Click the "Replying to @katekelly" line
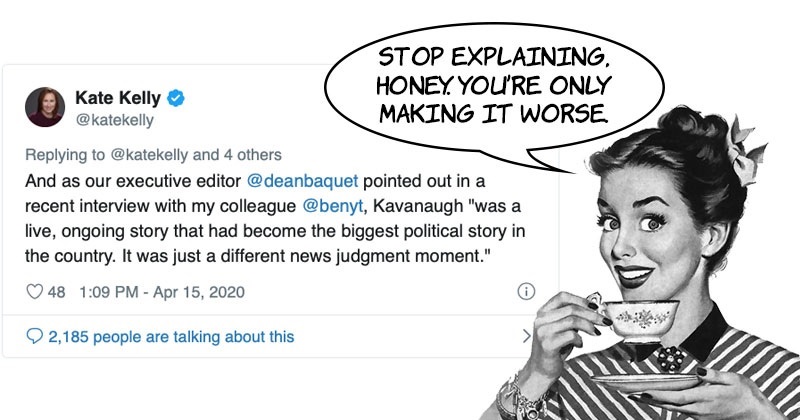This screenshot has height=420, width=800. coord(107,155)
